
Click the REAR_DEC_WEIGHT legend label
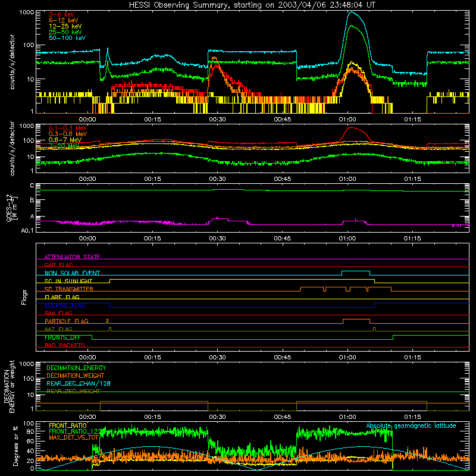[73, 392]
